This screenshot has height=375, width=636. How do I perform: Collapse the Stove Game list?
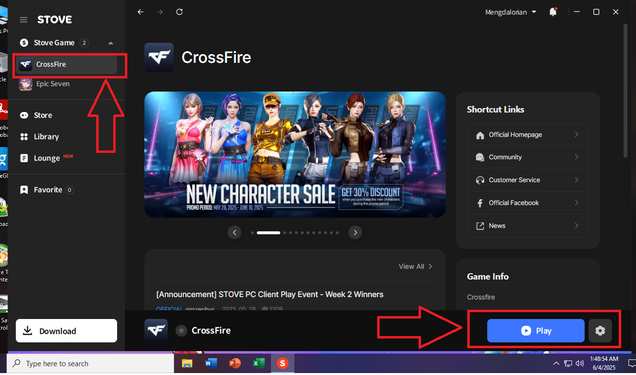(x=111, y=43)
